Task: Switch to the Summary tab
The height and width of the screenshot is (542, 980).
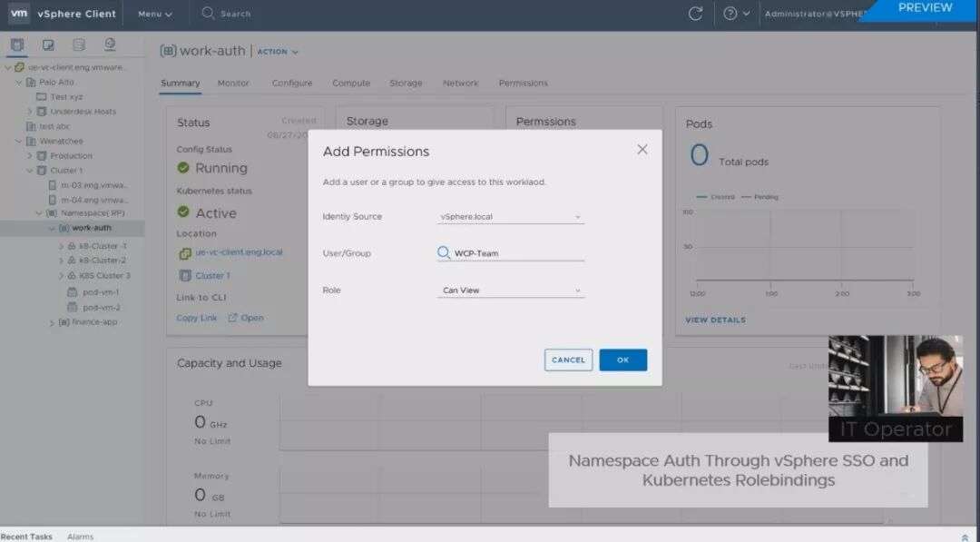Action: [180, 84]
